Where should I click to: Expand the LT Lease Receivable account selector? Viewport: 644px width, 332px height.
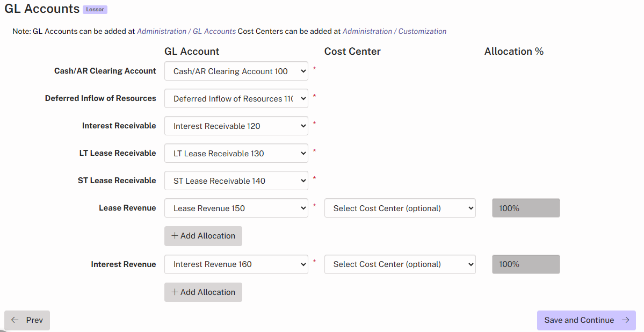(236, 153)
